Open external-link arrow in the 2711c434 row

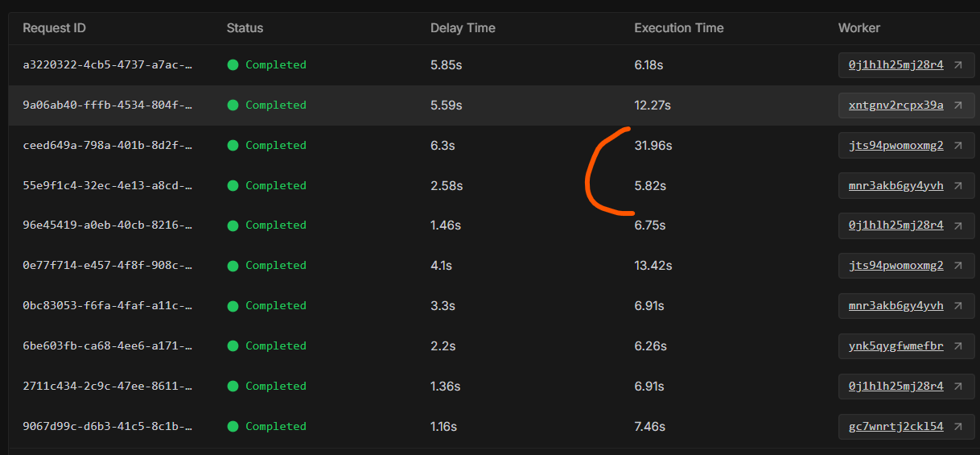[x=957, y=387]
